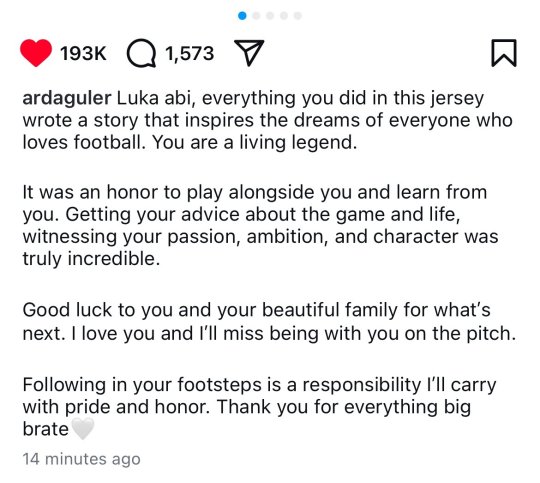Share post using paper plane icon
Image resolution: width=540 pixels, height=483 pixels.
(x=249, y=53)
